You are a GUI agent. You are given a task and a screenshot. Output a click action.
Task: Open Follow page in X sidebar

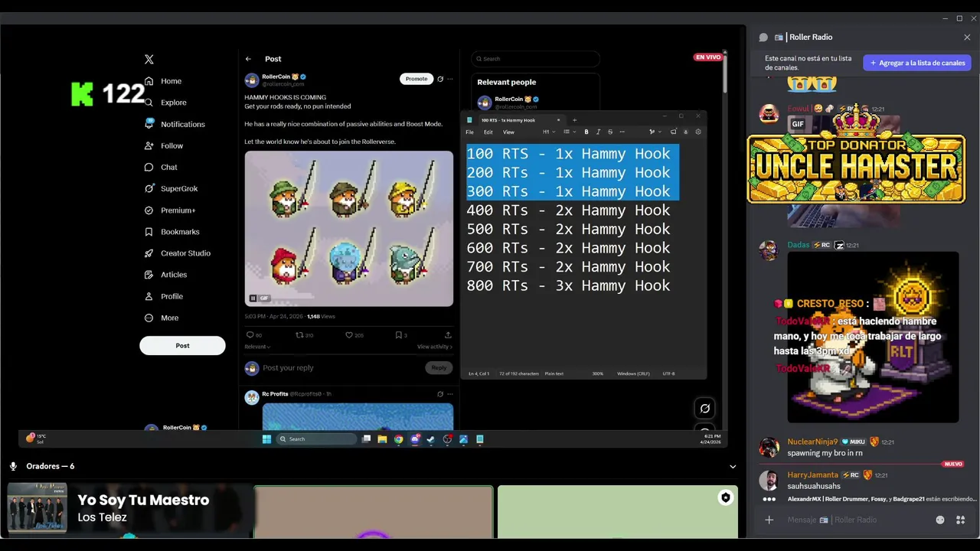click(x=164, y=145)
